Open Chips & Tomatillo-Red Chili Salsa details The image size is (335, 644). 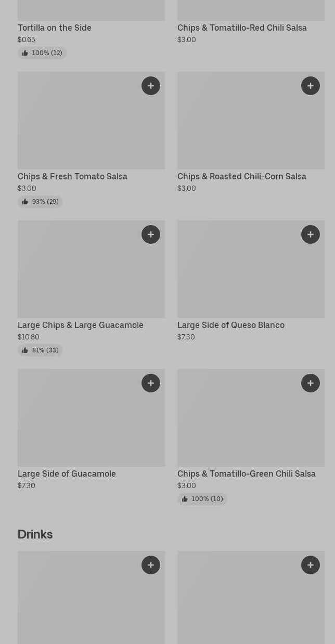click(242, 28)
